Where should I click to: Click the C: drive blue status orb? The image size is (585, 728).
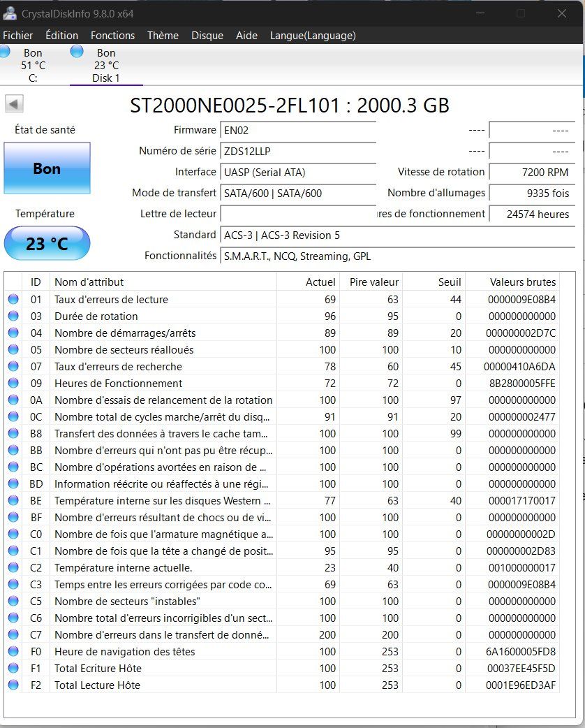coord(4,52)
